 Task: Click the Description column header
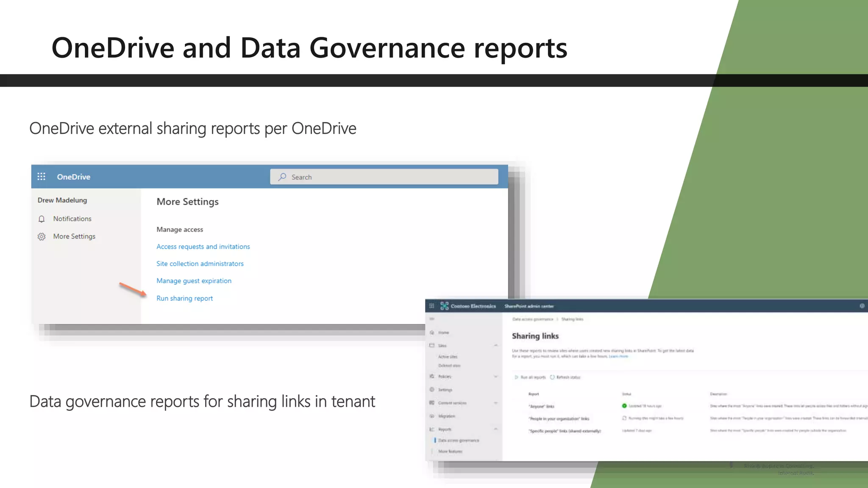click(x=718, y=394)
